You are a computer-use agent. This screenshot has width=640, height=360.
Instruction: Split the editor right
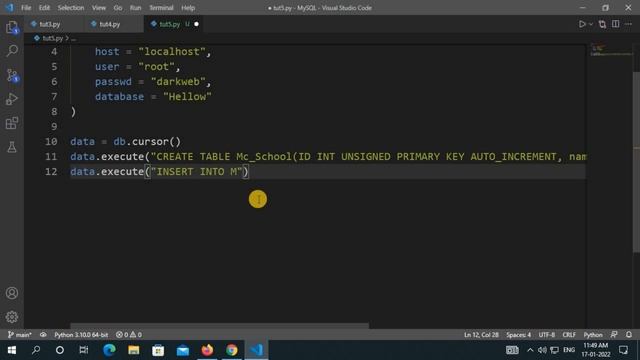click(x=616, y=24)
